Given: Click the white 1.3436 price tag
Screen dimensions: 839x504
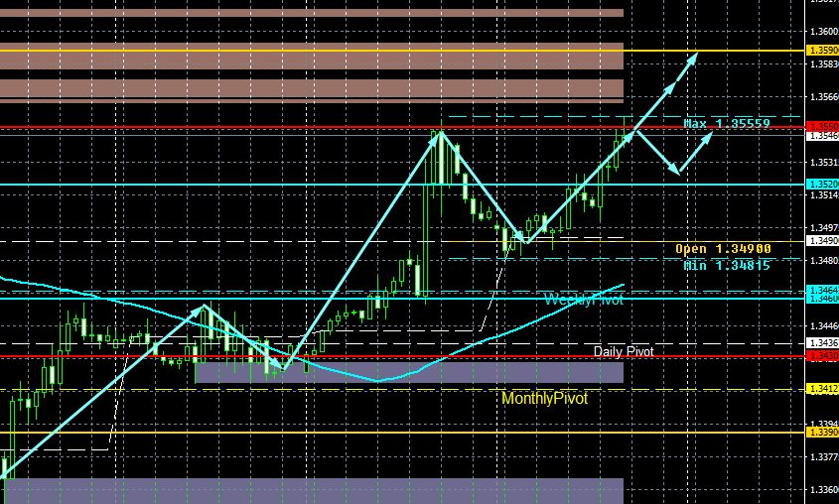Looking at the screenshot, I should click(x=822, y=342).
